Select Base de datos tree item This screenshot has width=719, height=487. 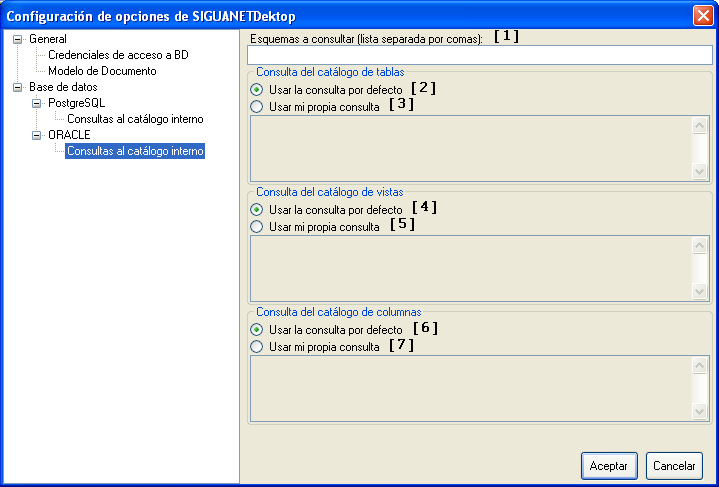63,87
